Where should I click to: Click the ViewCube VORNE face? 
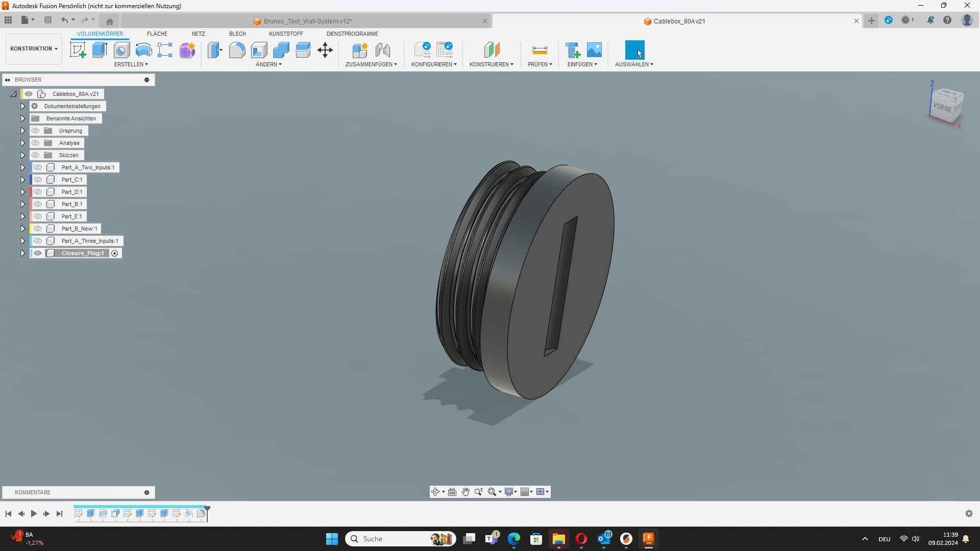click(942, 108)
